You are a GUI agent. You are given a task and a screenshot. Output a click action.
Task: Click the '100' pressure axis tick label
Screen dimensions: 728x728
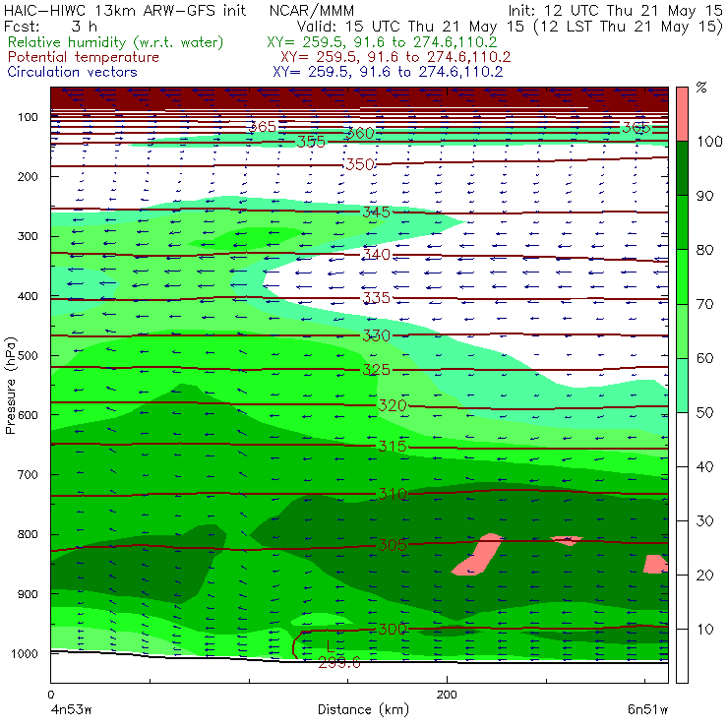(28, 117)
